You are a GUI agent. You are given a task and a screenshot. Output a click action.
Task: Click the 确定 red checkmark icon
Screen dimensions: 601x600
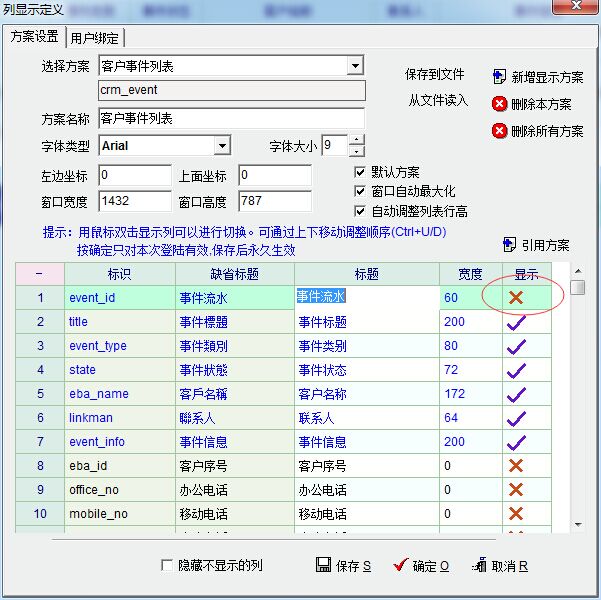pyautogui.click(x=401, y=565)
